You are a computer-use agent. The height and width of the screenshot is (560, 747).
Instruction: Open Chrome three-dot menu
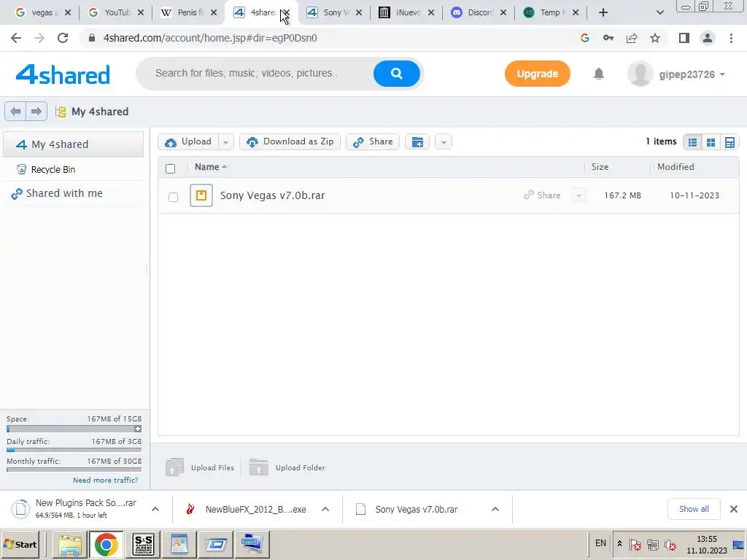(x=731, y=38)
